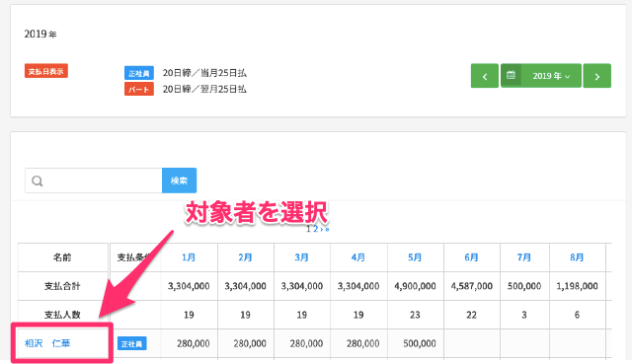Focus the employee search input field

pos(94,181)
